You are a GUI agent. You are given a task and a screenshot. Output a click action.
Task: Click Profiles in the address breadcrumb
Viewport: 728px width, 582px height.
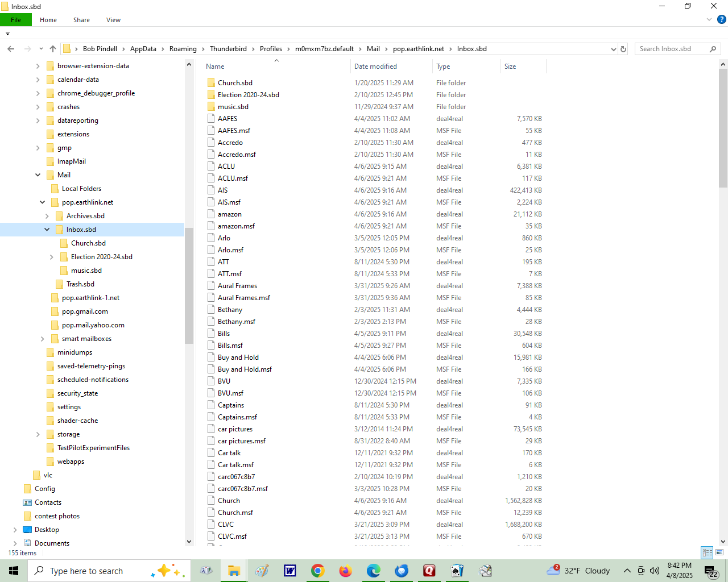[x=271, y=49]
